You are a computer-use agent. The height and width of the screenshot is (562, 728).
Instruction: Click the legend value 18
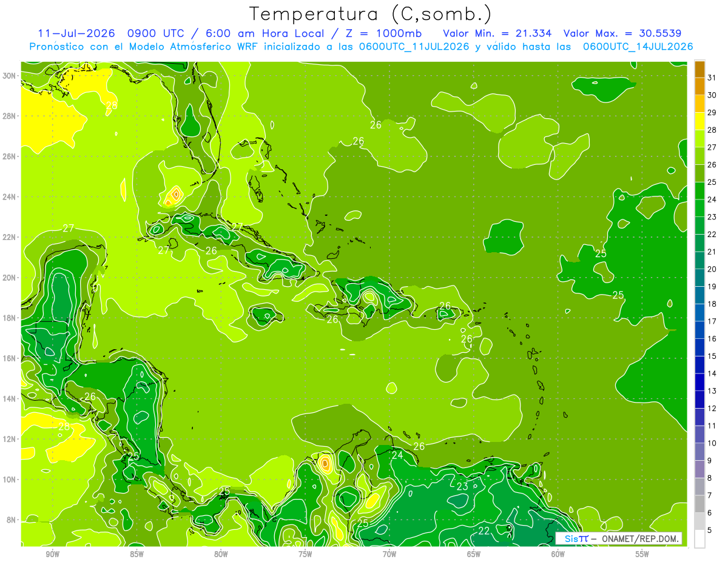pyautogui.click(x=712, y=304)
